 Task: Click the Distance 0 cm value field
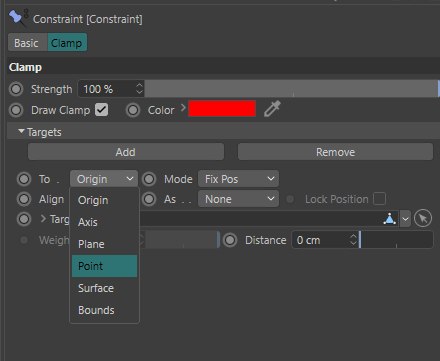(x=320, y=240)
